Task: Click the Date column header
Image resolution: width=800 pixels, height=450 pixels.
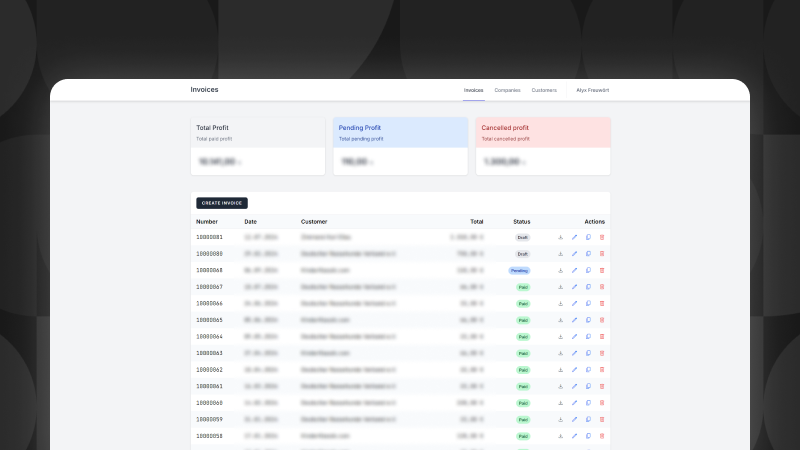Action: [251, 222]
